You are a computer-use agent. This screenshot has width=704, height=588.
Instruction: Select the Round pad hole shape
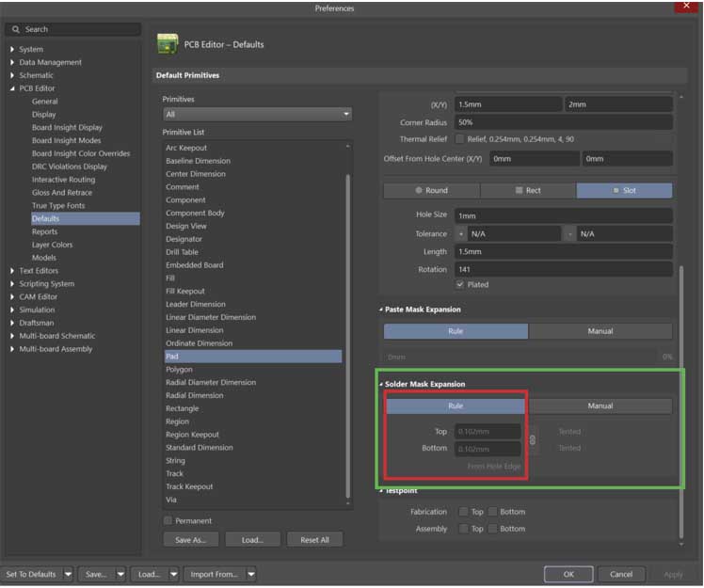point(431,190)
